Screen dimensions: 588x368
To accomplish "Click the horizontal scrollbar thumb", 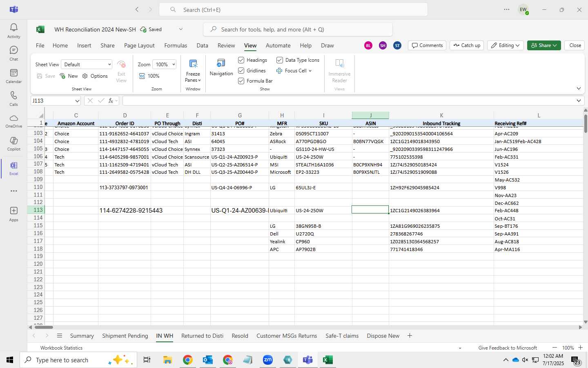I will pyautogui.click(x=44, y=327).
